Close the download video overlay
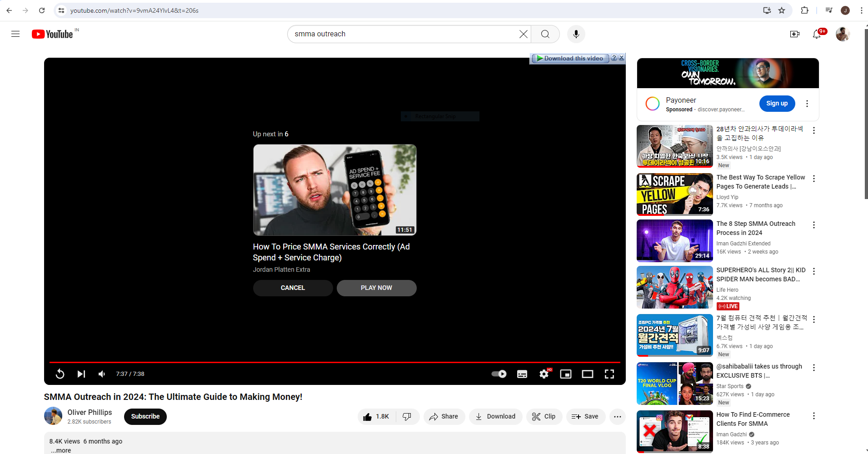The width and height of the screenshot is (868, 454). [621, 58]
